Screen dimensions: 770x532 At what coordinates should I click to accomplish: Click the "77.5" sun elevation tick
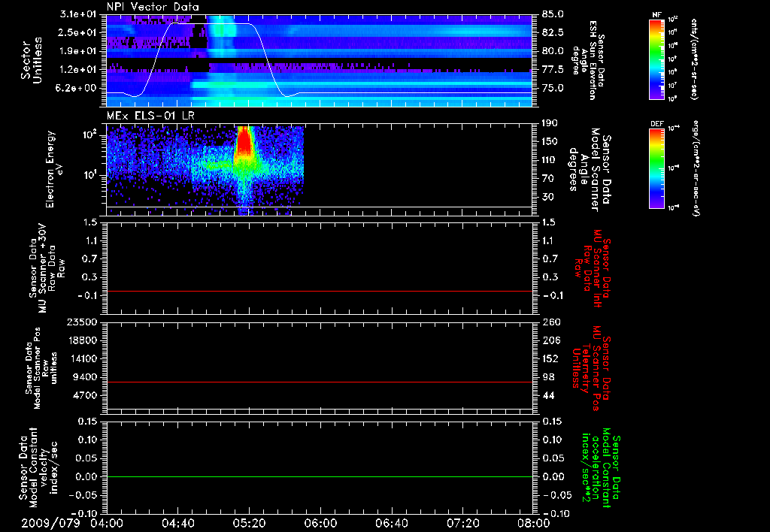tap(553, 70)
